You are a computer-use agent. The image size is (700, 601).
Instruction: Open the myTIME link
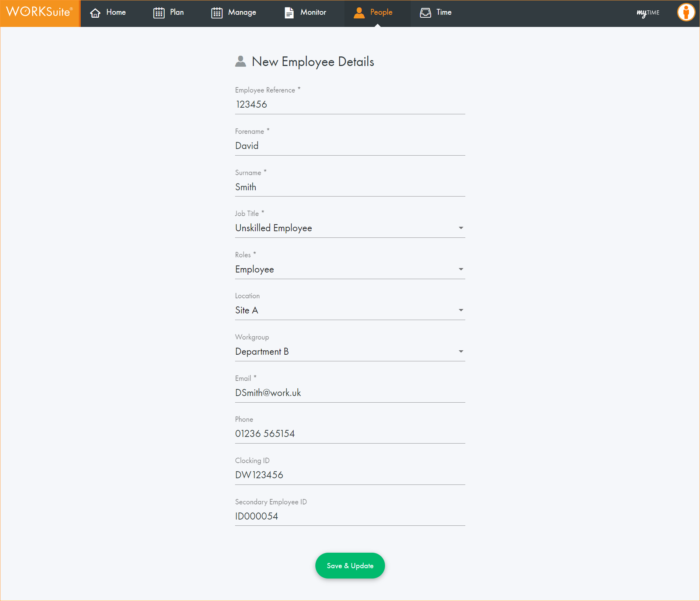[x=648, y=13]
